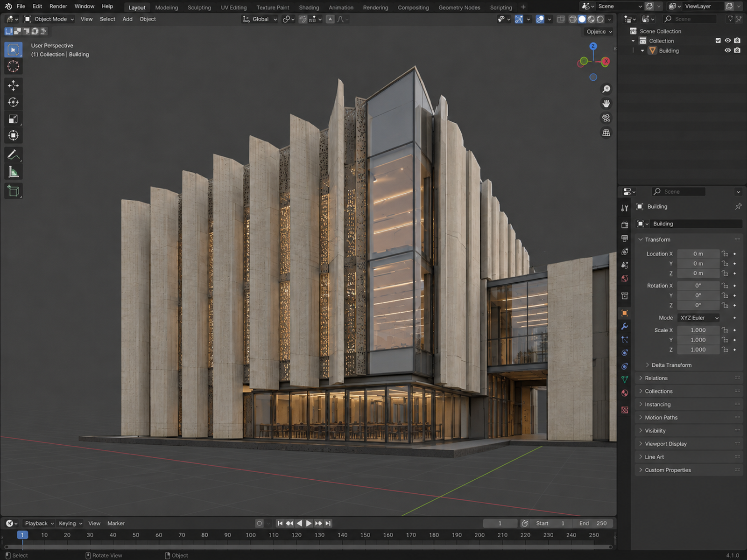747x560 pixels.
Task: Open the Object Mode dropdown
Action: click(x=49, y=19)
